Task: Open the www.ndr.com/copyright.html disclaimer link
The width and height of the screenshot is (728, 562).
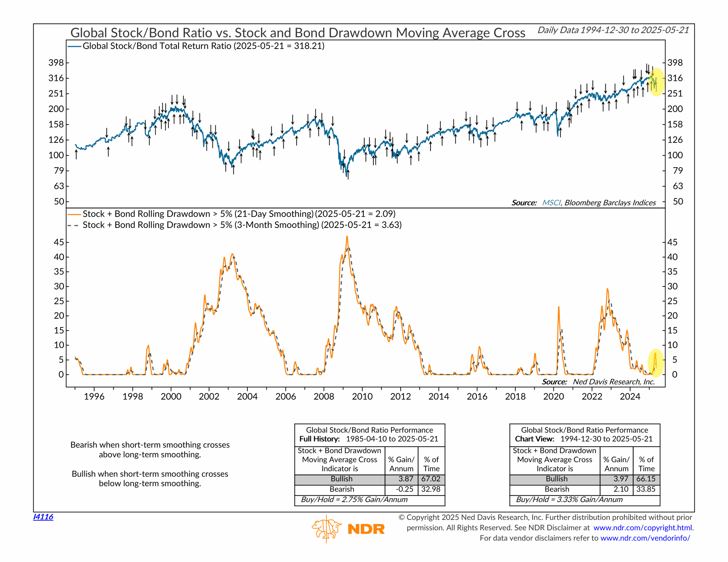Action: [x=643, y=528]
